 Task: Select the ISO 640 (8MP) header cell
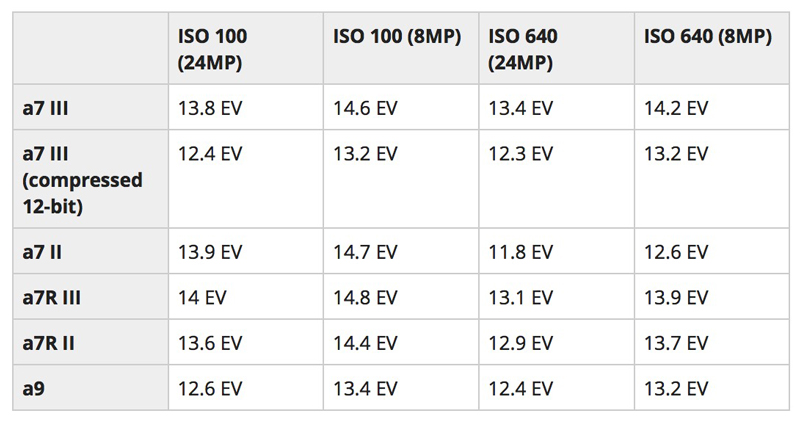(x=712, y=48)
